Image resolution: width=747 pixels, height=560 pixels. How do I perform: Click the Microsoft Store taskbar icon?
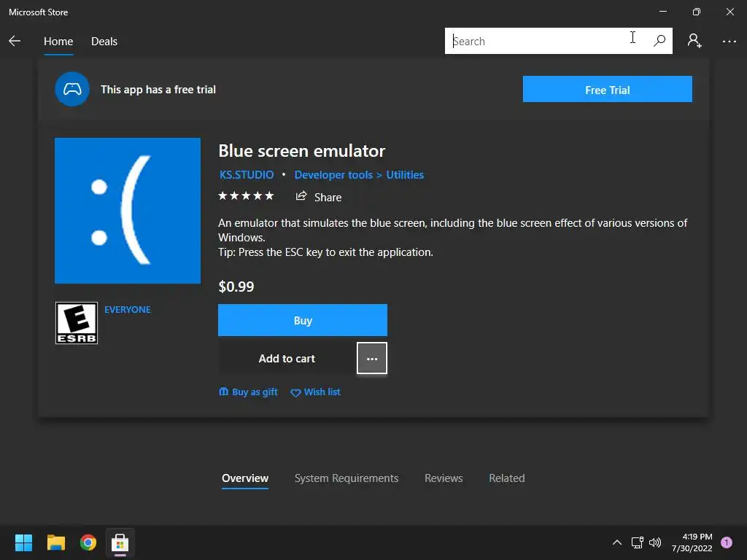pyautogui.click(x=120, y=542)
